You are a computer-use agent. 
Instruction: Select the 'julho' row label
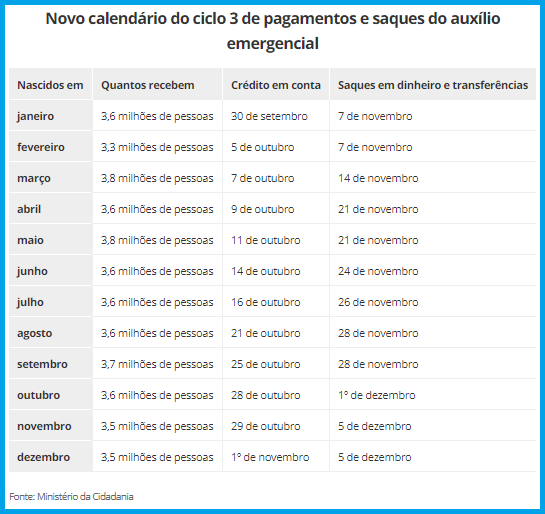click(x=31, y=302)
